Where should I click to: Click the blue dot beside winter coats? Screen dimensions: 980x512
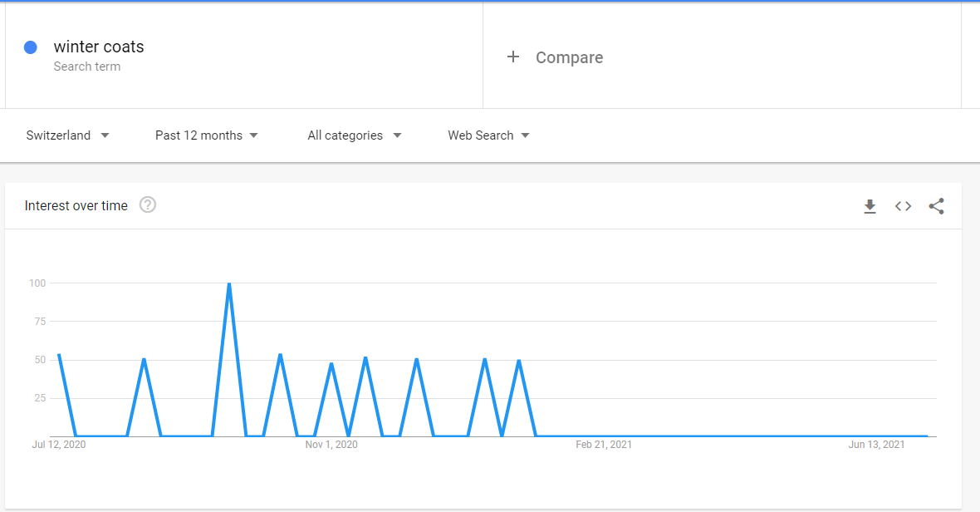(x=31, y=47)
